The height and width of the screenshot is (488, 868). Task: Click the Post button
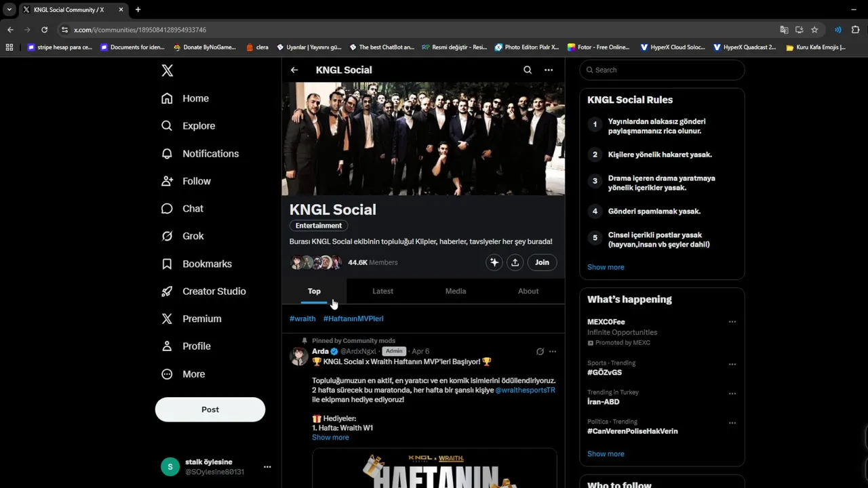[210, 409]
